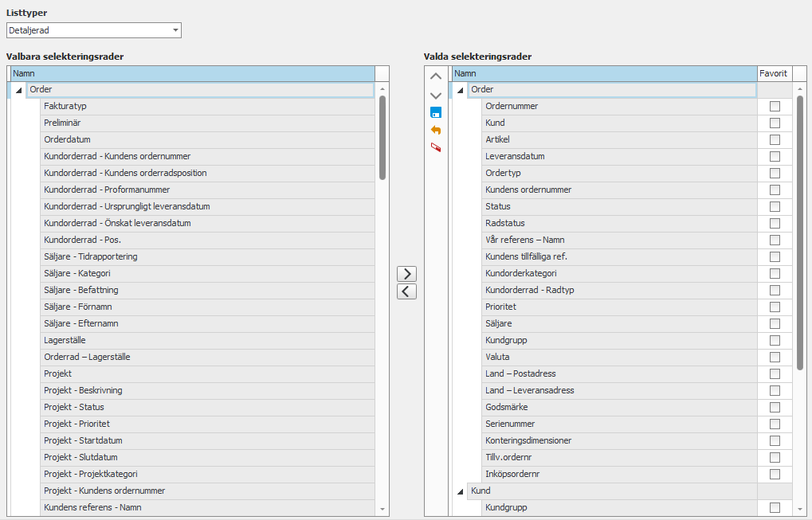The image size is (812, 520).
Task: Click the selected rows list vertical scrollbar
Action: 800,233
